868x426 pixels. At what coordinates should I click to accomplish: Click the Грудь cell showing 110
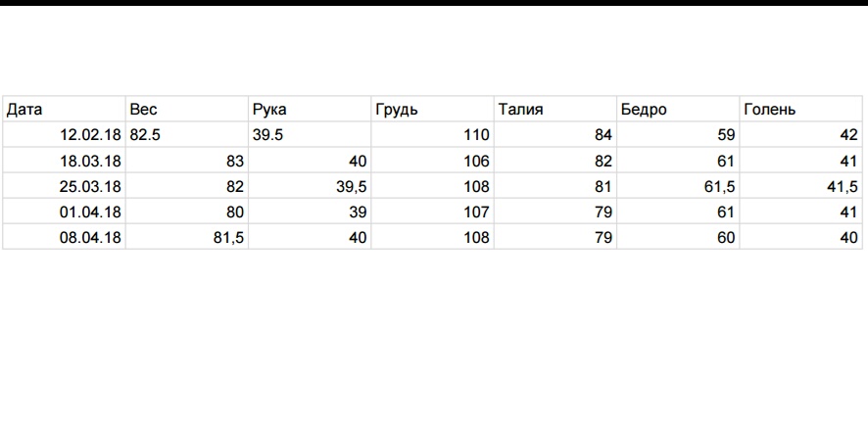coord(432,136)
